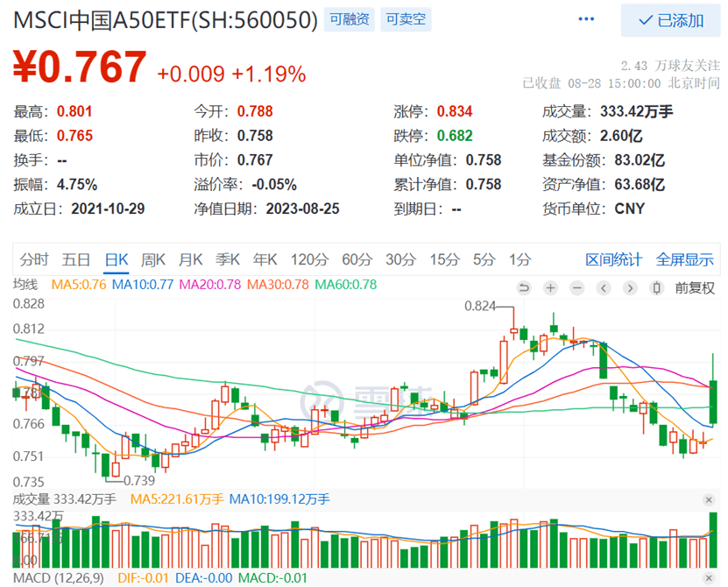Click the MACD(12,26,9) indicator label
The image size is (728, 587).
click(57, 578)
